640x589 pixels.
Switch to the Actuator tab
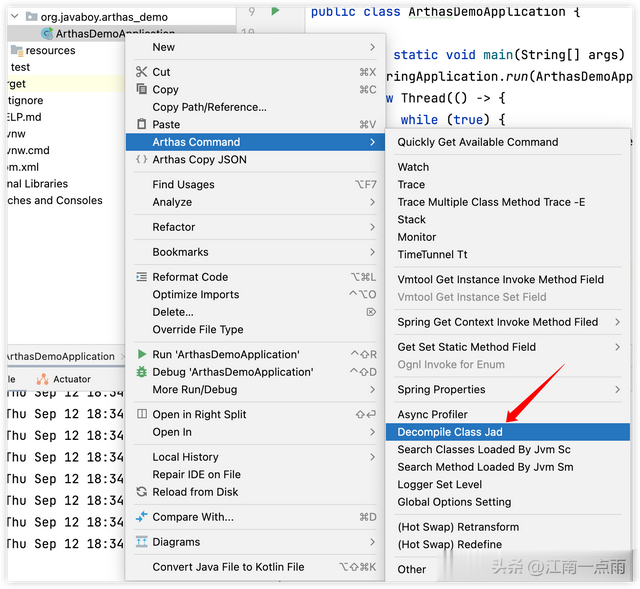click(x=64, y=379)
